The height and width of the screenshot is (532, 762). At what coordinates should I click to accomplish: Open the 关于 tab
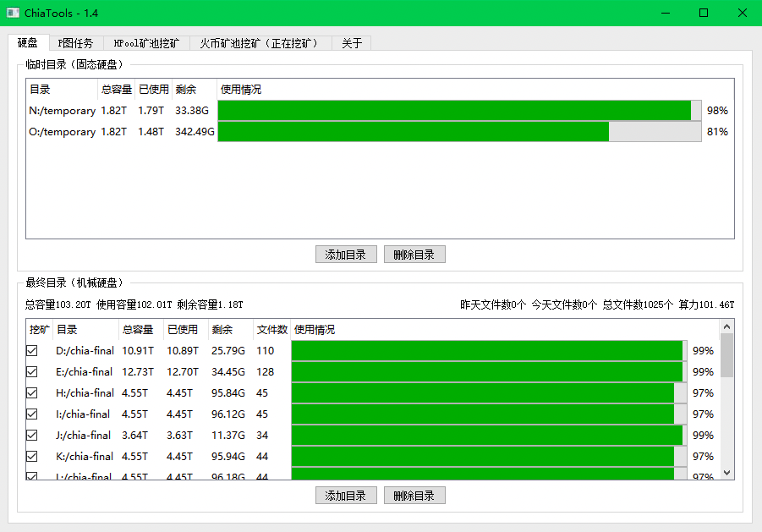point(351,43)
